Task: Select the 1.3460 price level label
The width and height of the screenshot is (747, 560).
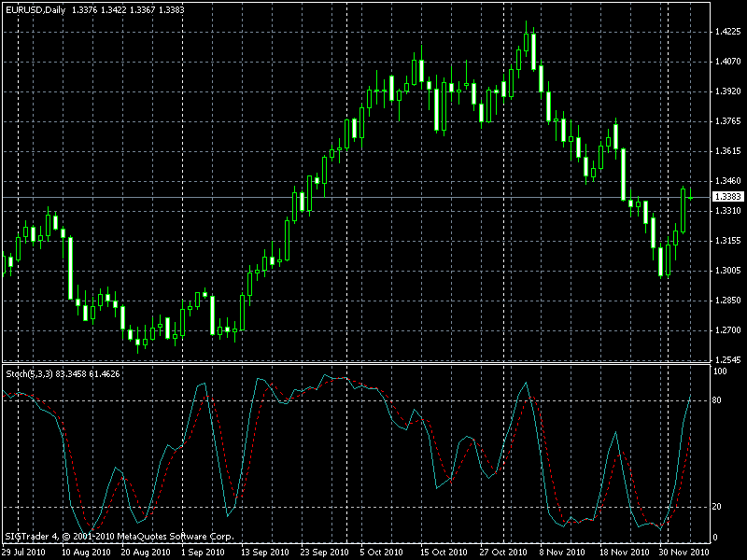Action: coord(728,181)
